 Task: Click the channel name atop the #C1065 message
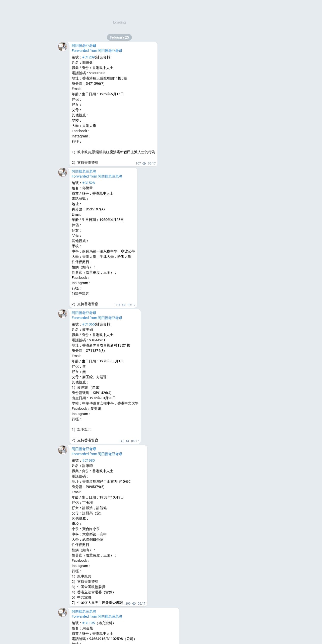tap(84, 313)
